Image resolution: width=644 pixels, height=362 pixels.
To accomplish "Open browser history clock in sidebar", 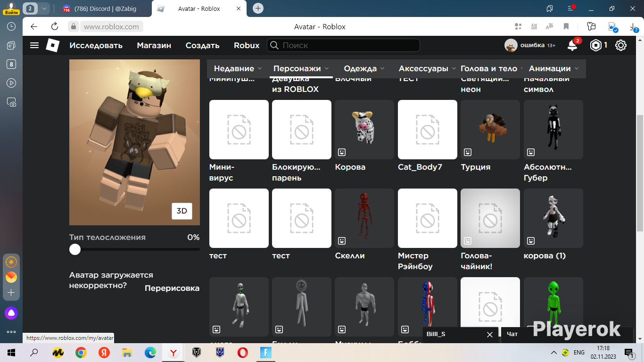I will 11,26.
